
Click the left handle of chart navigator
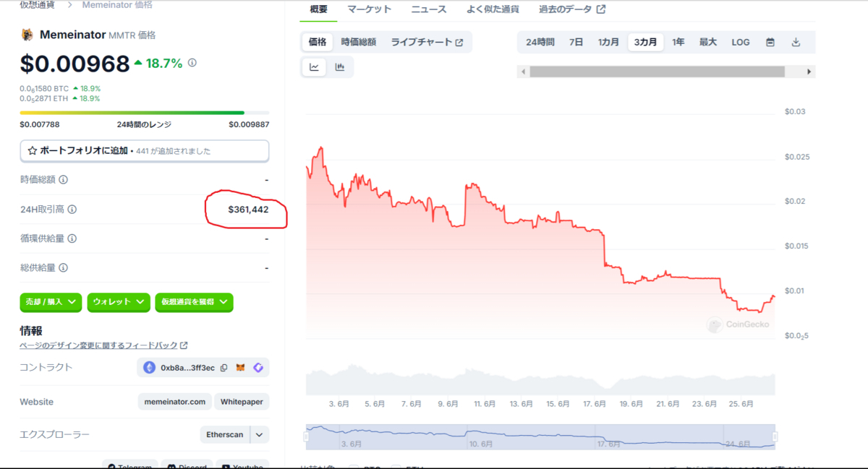pos(306,436)
